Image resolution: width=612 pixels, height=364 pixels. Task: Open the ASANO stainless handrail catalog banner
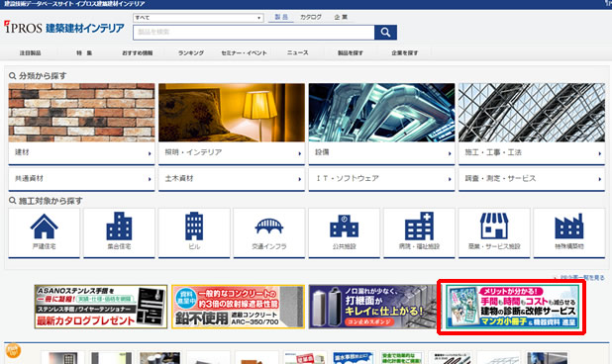(101, 307)
